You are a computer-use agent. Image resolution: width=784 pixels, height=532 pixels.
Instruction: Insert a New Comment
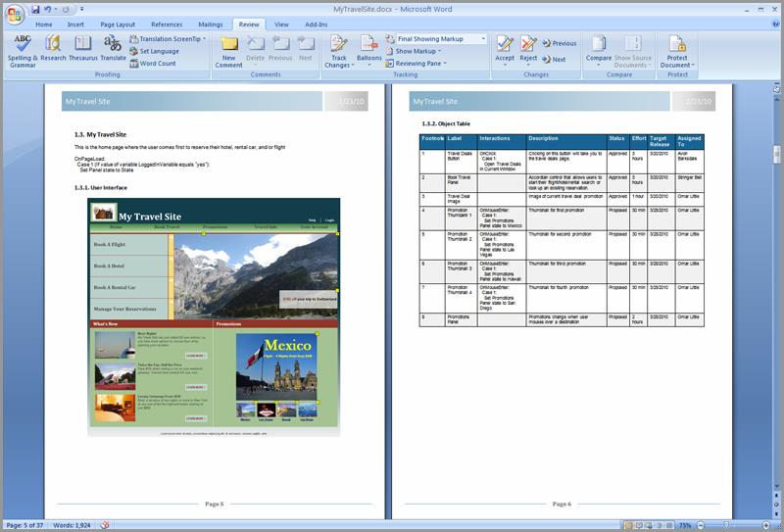pos(229,52)
